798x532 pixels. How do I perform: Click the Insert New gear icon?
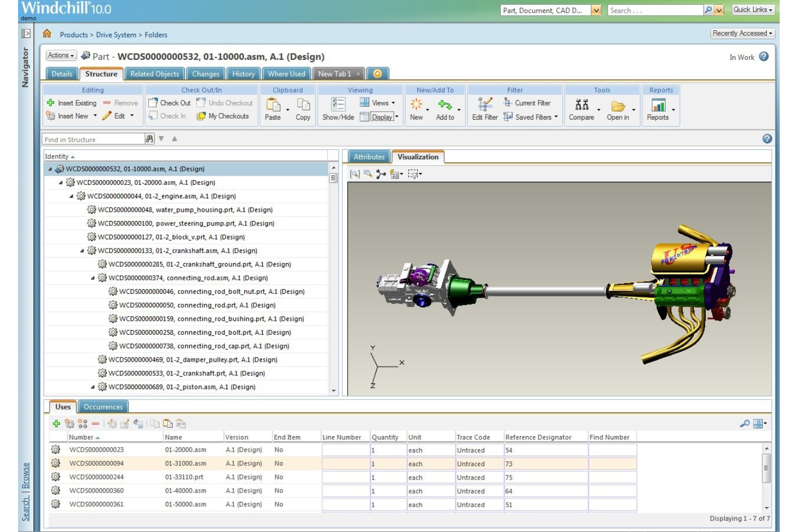pyautogui.click(x=51, y=115)
